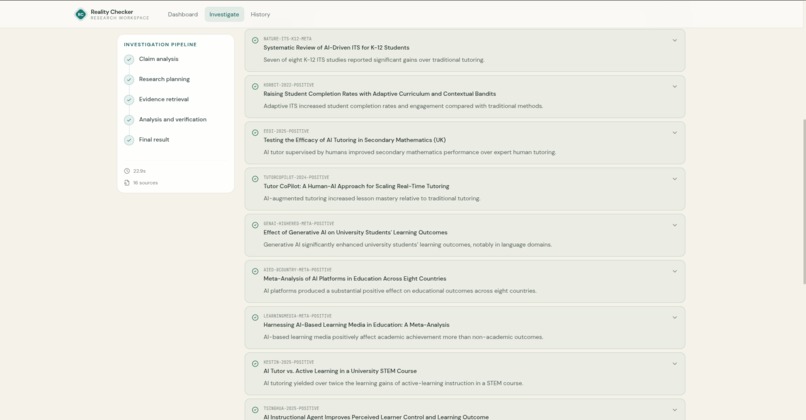Select the Investigate tab
Screen dimensions: 806x420
point(224,14)
